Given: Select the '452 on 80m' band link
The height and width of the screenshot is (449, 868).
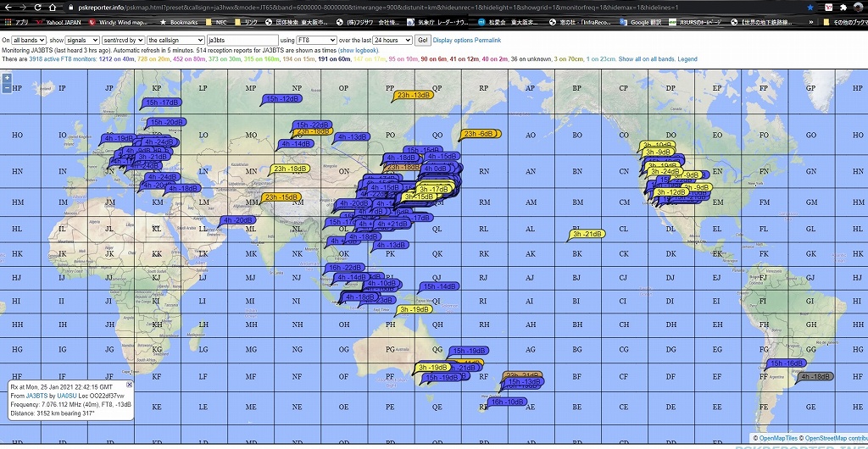Looking at the screenshot, I should (x=189, y=59).
